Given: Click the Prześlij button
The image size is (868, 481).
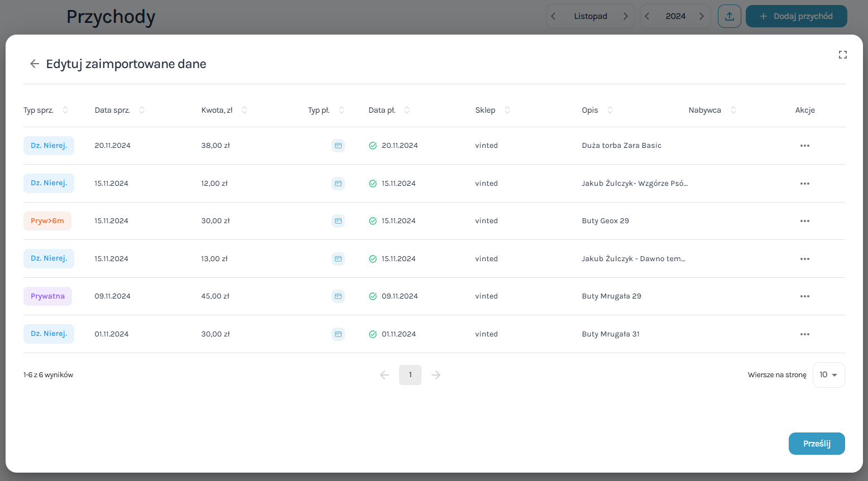Looking at the screenshot, I should click(x=816, y=444).
